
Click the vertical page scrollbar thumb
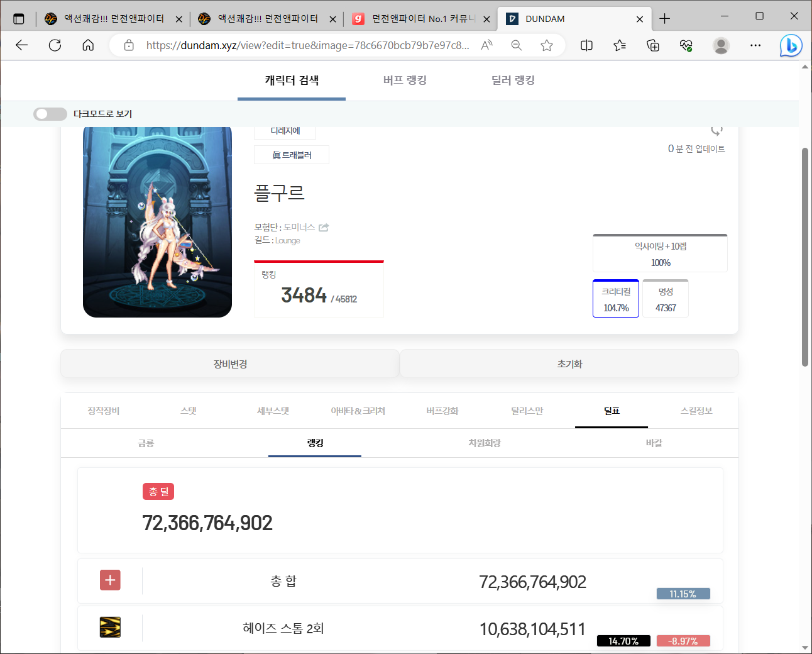pyautogui.click(x=805, y=257)
